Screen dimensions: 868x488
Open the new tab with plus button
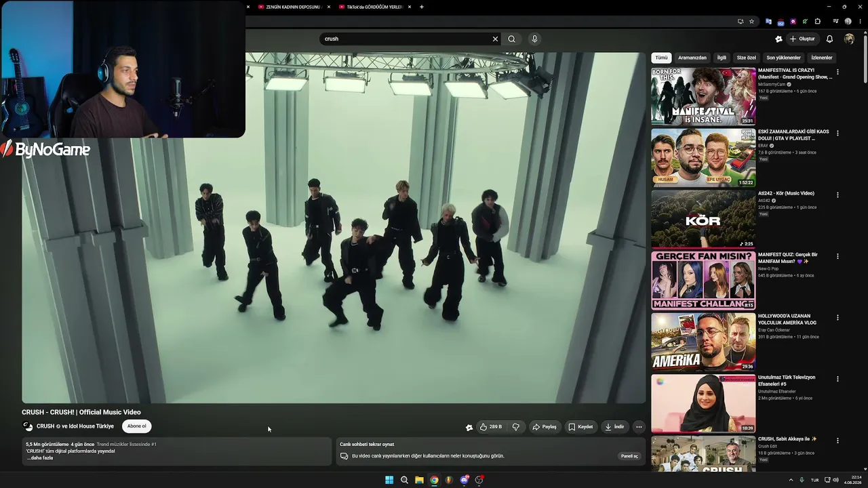pos(422,7)
